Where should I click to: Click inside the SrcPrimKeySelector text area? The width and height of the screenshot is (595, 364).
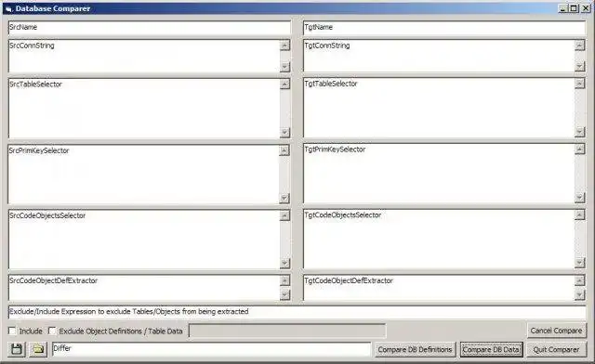click(144, 175)
